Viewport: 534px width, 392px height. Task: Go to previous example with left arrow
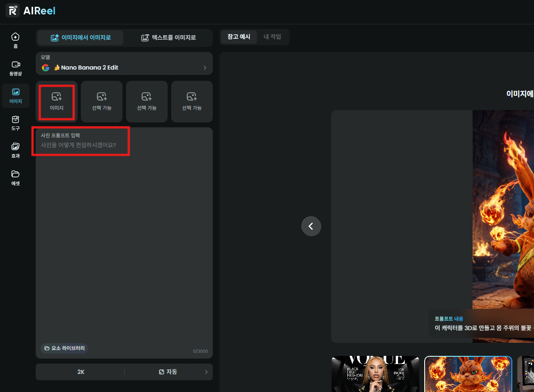click(311, 226)
